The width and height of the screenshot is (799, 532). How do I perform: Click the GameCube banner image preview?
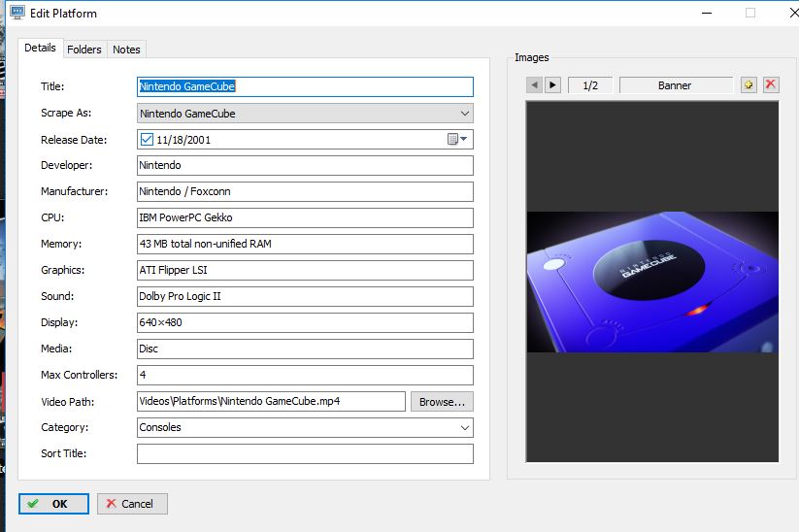652,282
